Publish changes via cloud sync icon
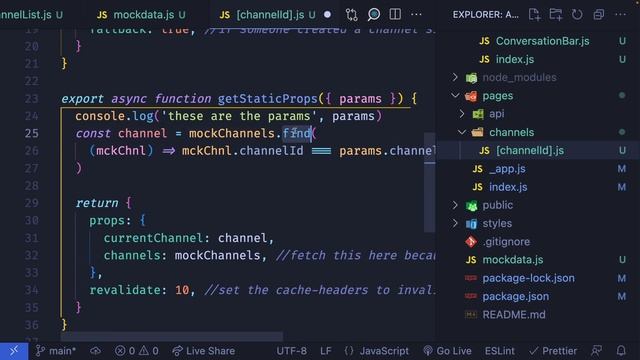Viewport: 640px width, 360px height. click(x=96, y=351)
